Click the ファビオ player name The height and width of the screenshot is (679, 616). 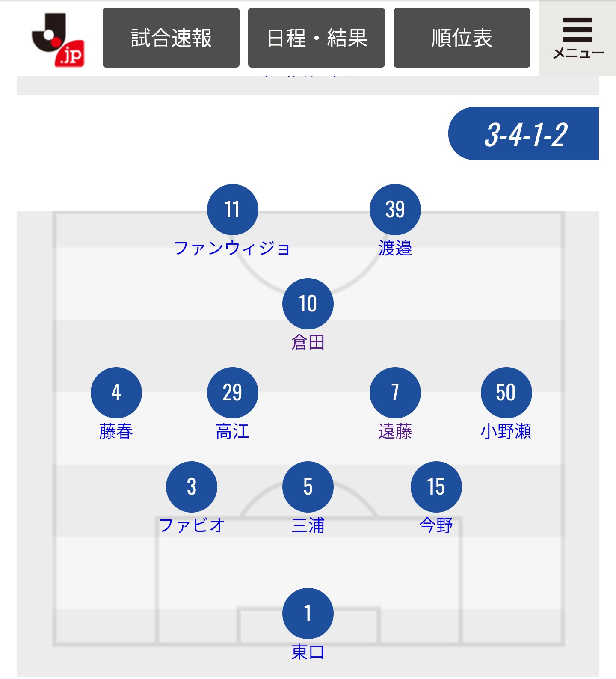click(x=192, y=525)
